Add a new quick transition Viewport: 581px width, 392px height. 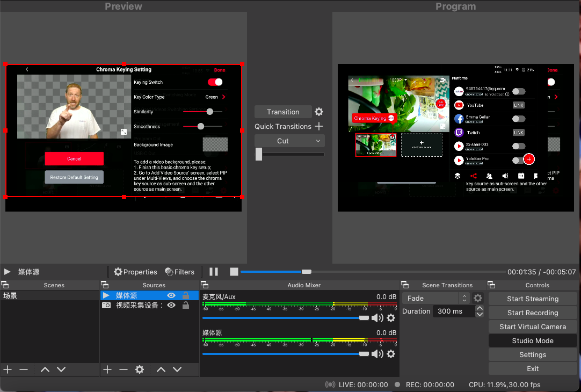pyautogui.click(x=319, y=126)
